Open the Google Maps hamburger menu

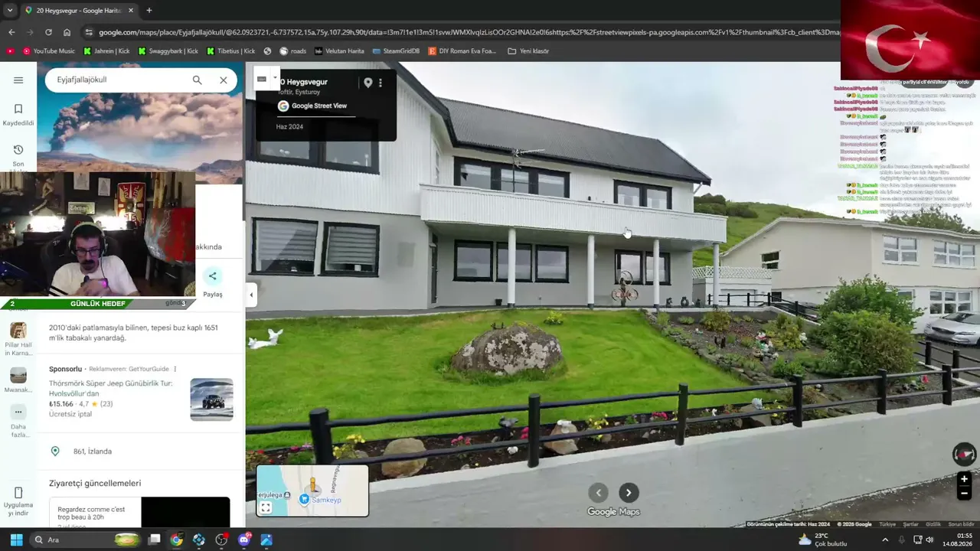pyautogui.click(x=18, y=80)
